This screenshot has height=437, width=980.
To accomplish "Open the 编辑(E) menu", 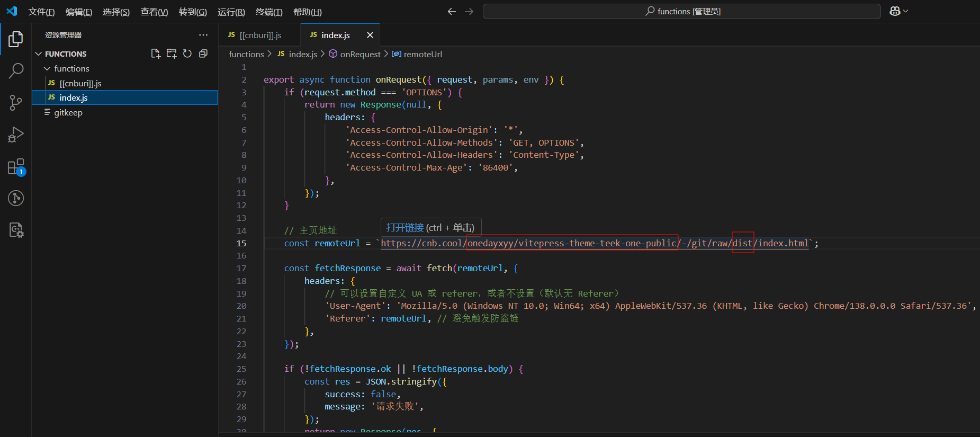I will point(79,12).
